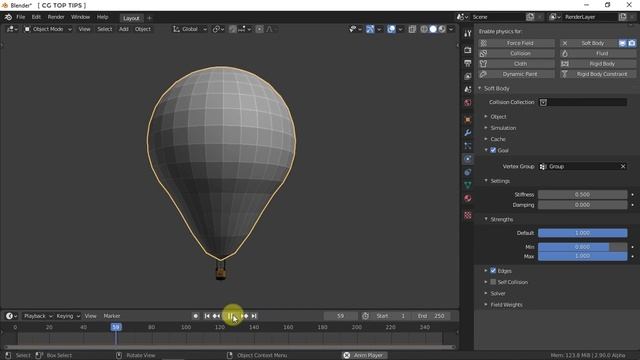640x360 pixels.
Task: Open the Modifier properties wrench tab
Action: [x=468, y=133]
